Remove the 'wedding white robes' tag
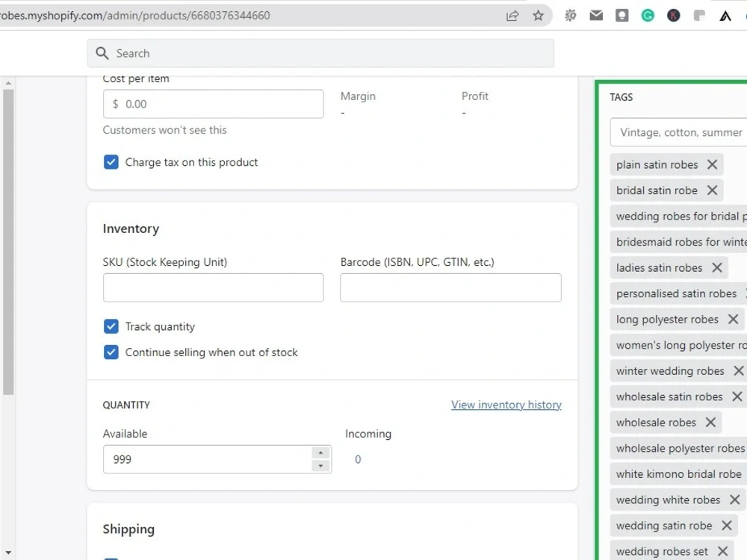The image size is (747, 560). click(734, 500)
